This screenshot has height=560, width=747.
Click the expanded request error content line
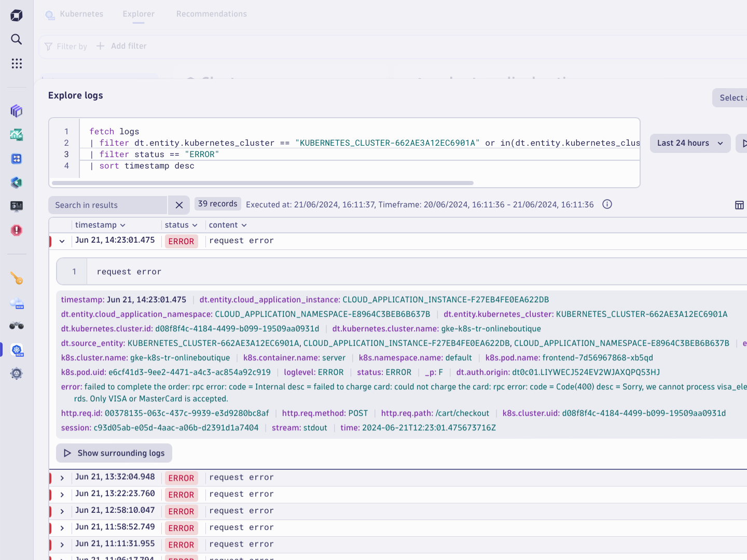129,272
